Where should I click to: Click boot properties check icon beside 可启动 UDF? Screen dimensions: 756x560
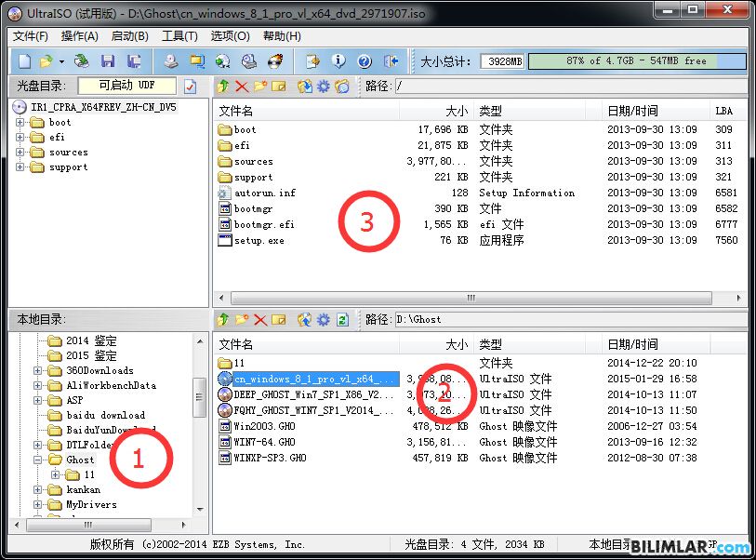pos(191,87)
